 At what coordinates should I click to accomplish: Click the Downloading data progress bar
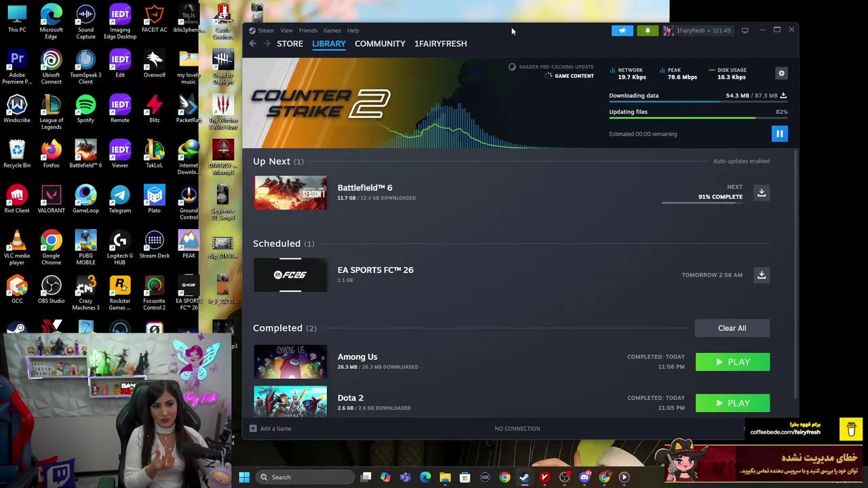[697, 102]
